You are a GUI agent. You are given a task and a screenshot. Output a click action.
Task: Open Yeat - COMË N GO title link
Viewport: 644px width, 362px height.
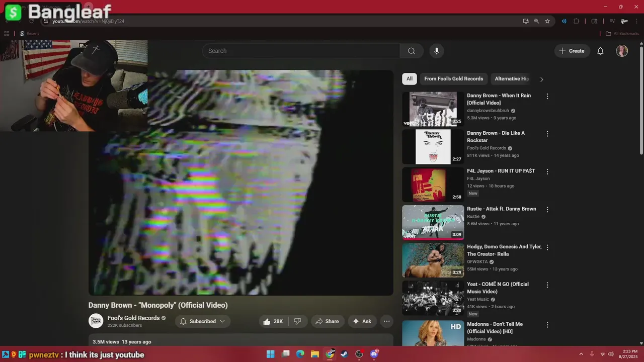pyautogui.click(x=498, y=288)
